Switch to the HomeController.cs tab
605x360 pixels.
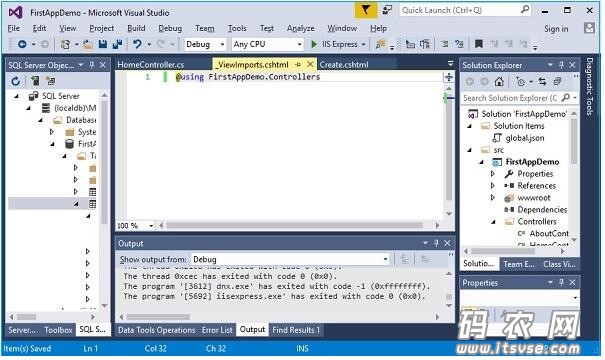(151, 64)
